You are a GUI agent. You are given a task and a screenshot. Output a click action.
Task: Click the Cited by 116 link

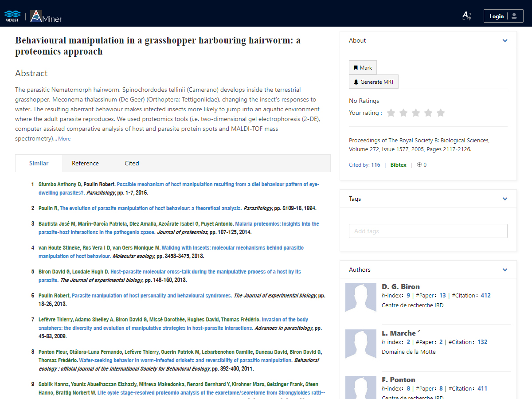coord(364,165)
